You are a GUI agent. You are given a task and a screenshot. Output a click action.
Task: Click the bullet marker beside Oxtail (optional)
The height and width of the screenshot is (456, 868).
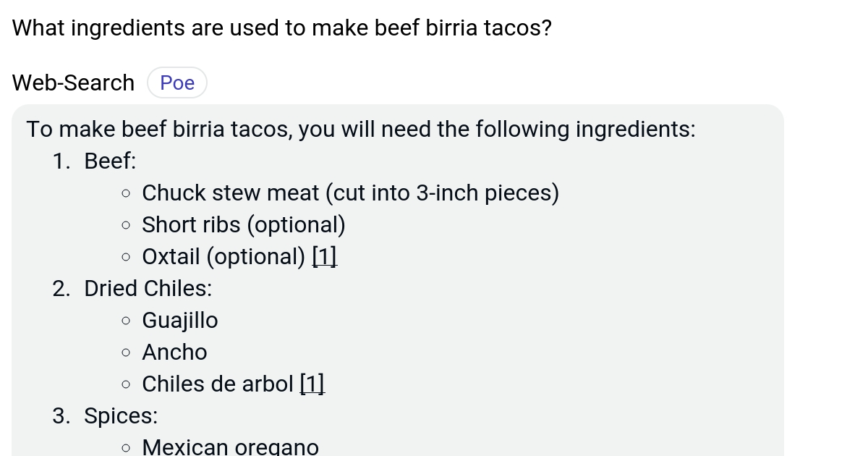click(127, 258)
